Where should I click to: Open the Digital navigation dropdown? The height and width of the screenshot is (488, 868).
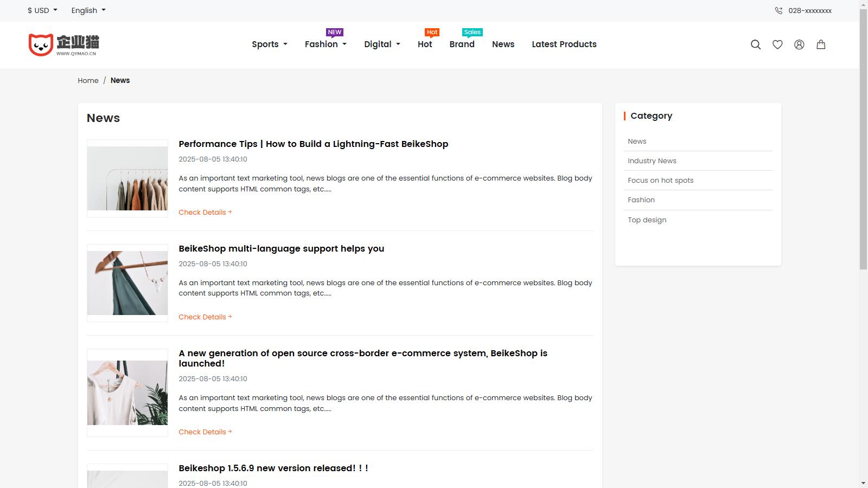pos(382,44)
